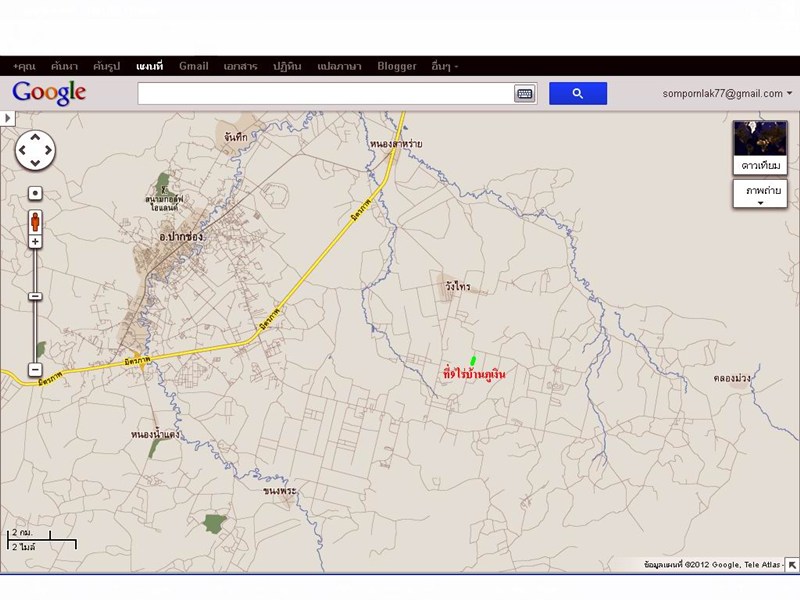The height and width of the screenshot is (600, 800).
Task: Zoom in with the plus button
Action: coord(35,242)
